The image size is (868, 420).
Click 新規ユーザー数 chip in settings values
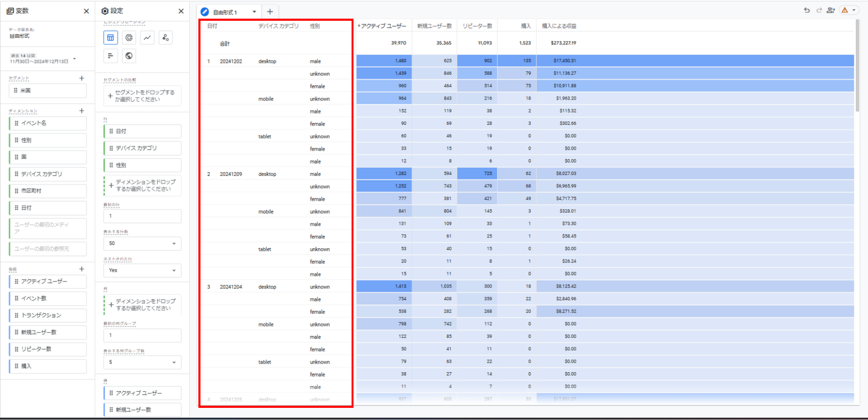(x=142, y=410)
